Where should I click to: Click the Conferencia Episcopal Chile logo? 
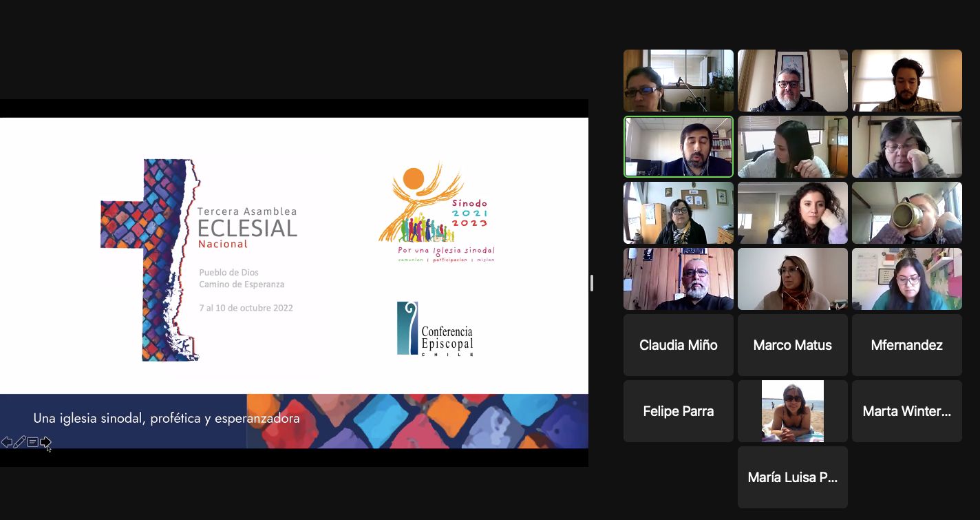pyautogui.click(x=436, y=329)
